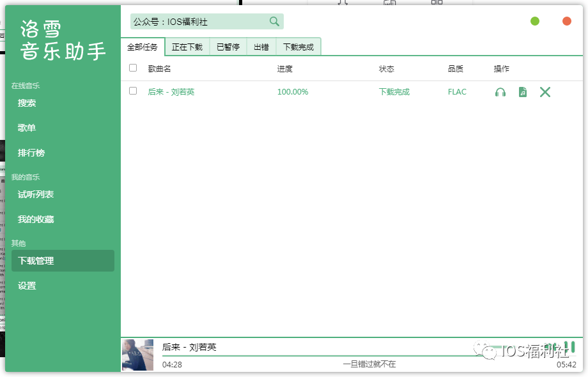Go to 排行榜 in the sidebar

pos(31,153)
